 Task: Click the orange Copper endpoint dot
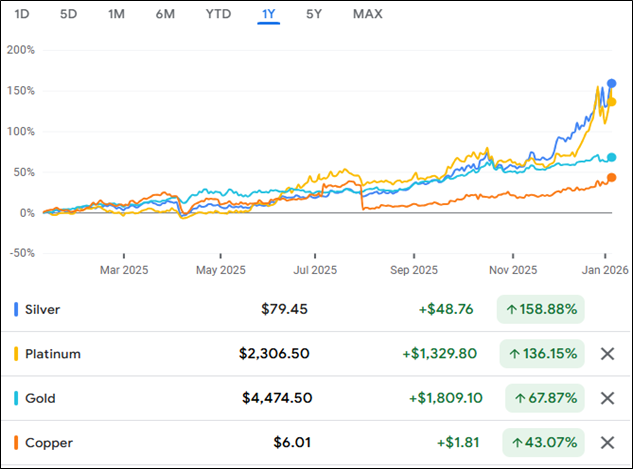612,178
